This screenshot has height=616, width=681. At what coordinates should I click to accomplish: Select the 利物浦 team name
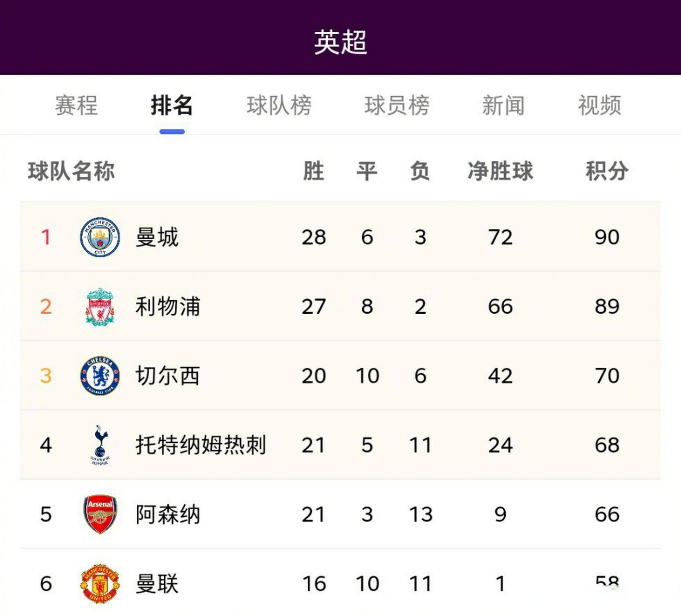(x=167, y=307)
